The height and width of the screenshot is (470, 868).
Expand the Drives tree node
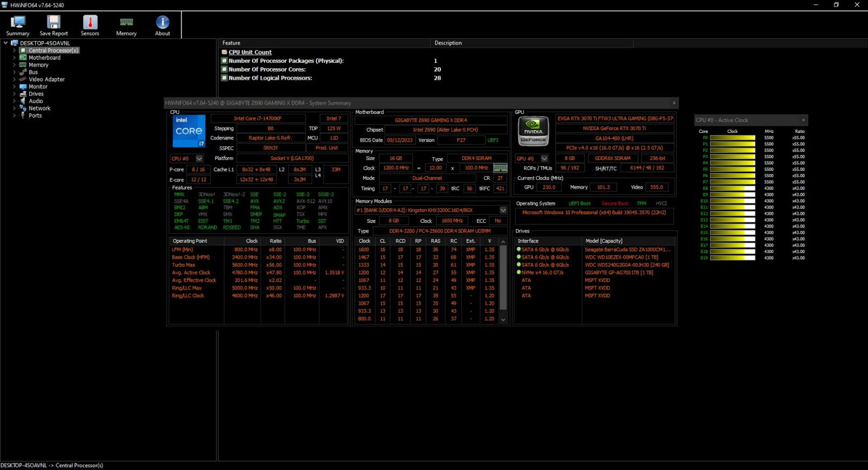coord(15,94)
